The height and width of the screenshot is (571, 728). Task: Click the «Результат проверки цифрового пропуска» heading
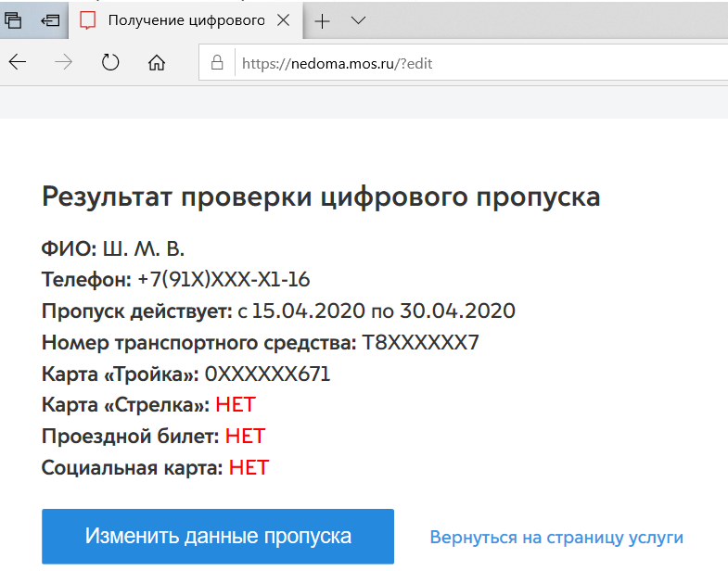pos(321,197)
